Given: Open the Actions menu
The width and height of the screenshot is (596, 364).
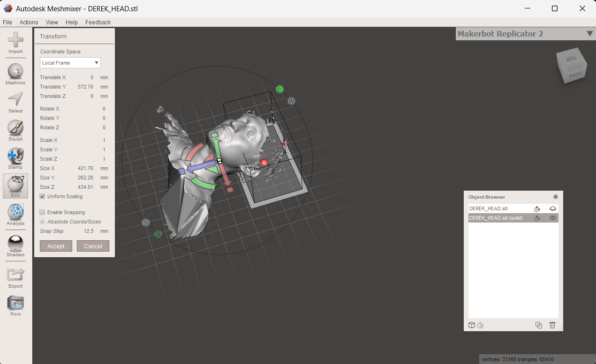Looking at the screenshot, I should pyautogui.click(x=29, y=22).
